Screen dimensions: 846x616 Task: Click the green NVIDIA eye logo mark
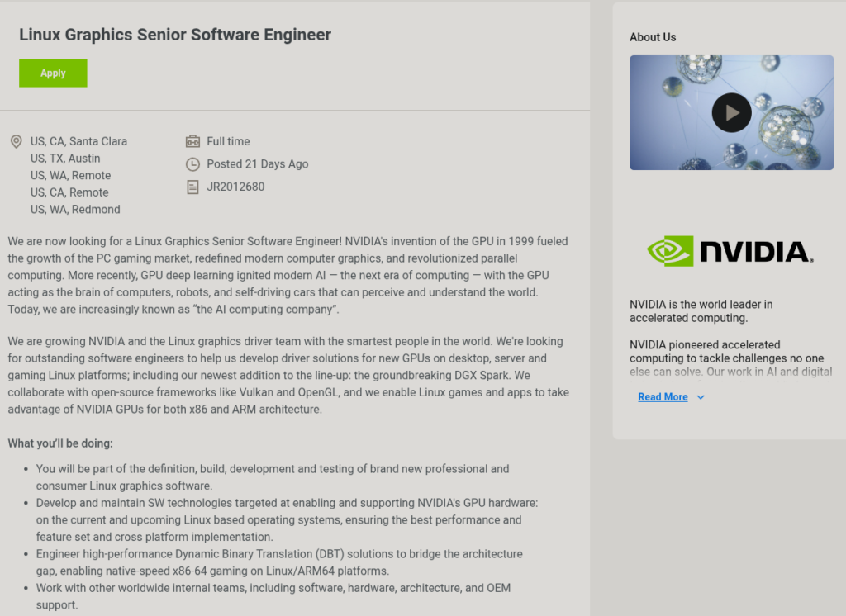[670, 251]
